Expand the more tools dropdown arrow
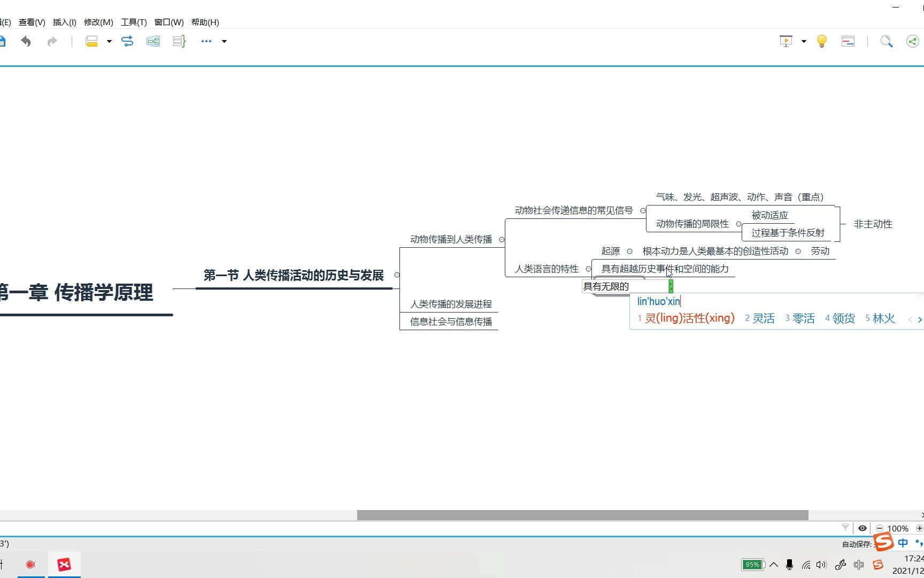 224,41
